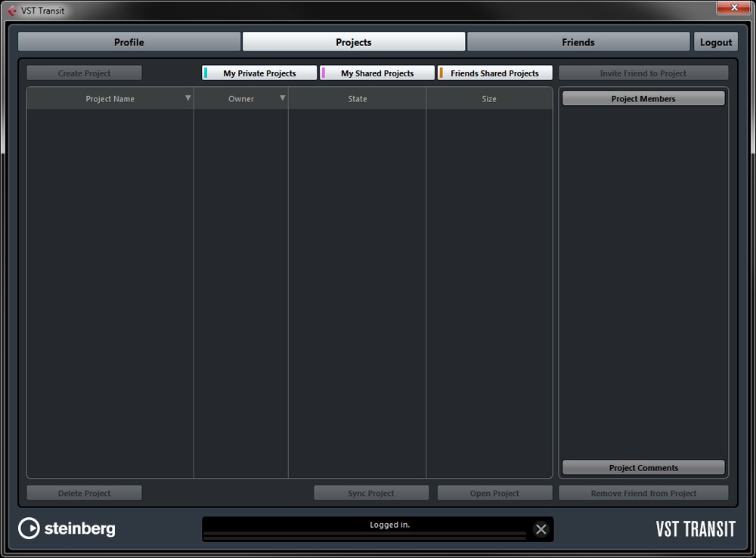Click Remove Friend from Project button
Image resolution: width=756 pixels, height=558 pixels.
[x=643, y=493]
